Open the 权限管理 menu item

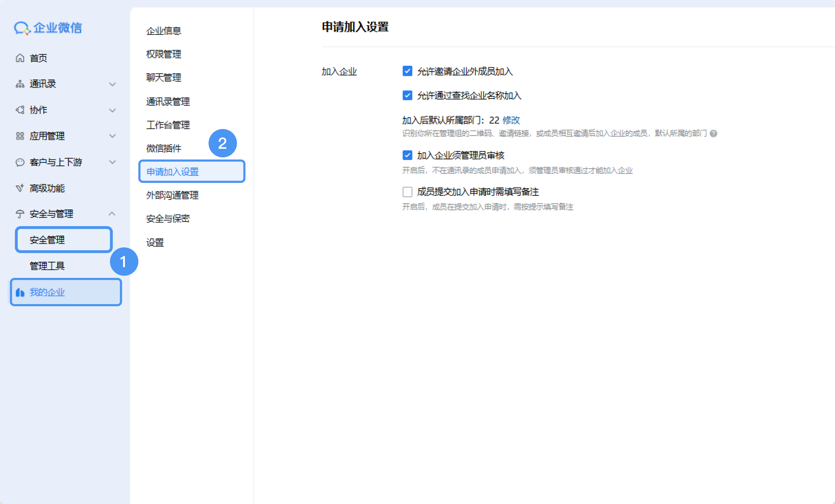point(164,54)
